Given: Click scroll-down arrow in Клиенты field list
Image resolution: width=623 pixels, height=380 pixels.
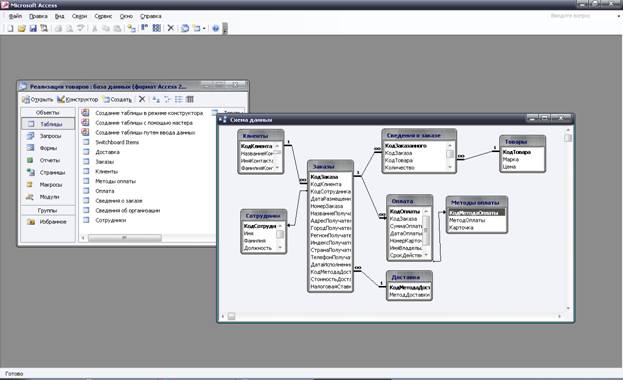Looking at the screenshot, I should (x=277, y=168).
